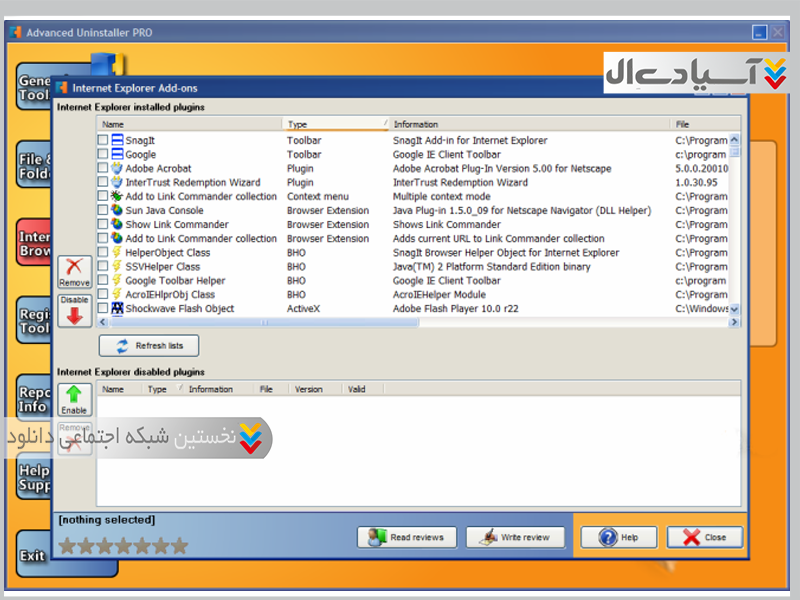This screenshot has height=600, width=800.
Task: Click the Information column header in installed list
Action: [x=528, y=124]
